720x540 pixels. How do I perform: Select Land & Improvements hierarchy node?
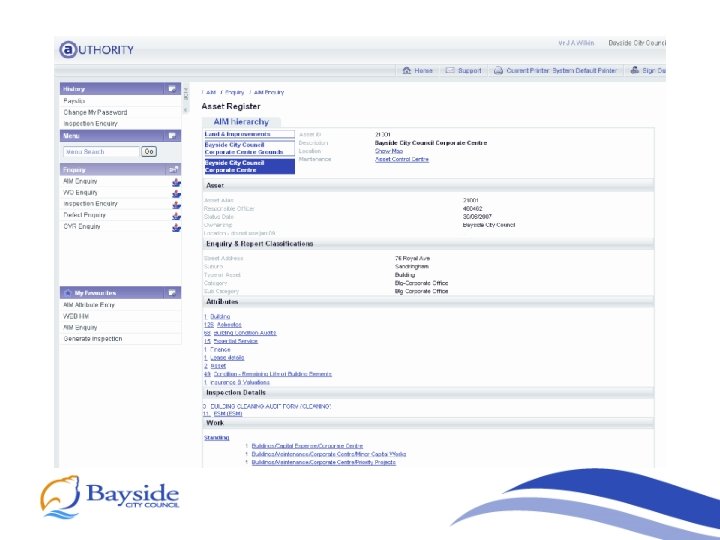pos(249,134)
